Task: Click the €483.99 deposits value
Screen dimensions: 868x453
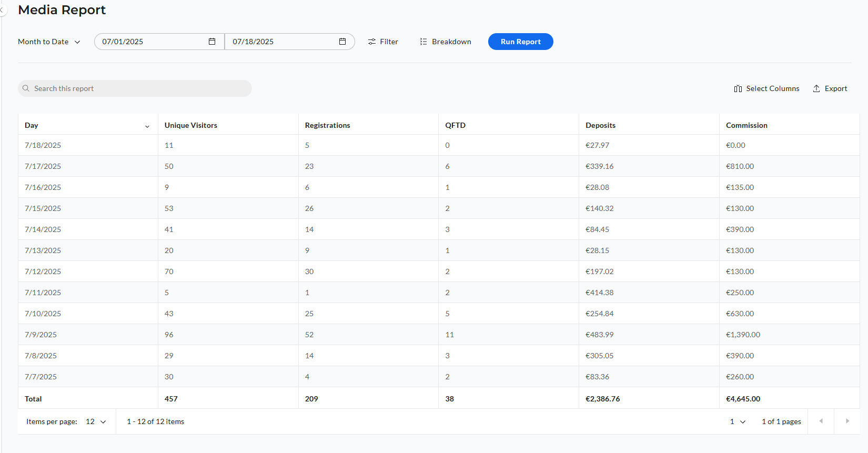Action: coord(599,335)
